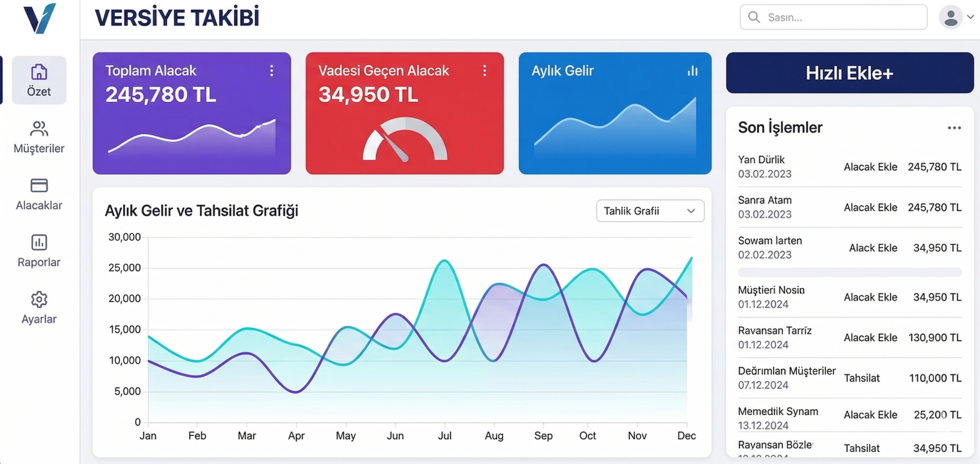Click the Ayarlar gear icon

tap(39, 299)
